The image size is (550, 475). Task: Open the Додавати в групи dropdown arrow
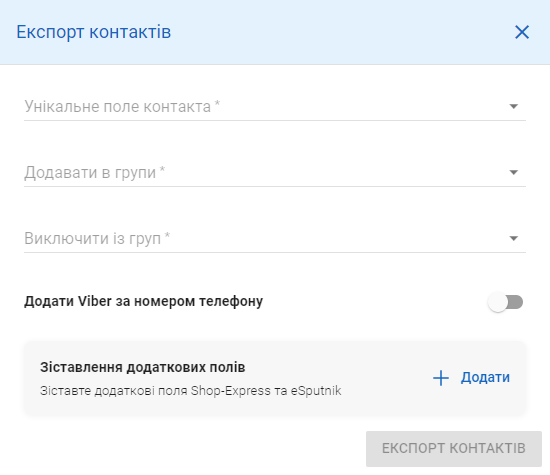[514, 172]
